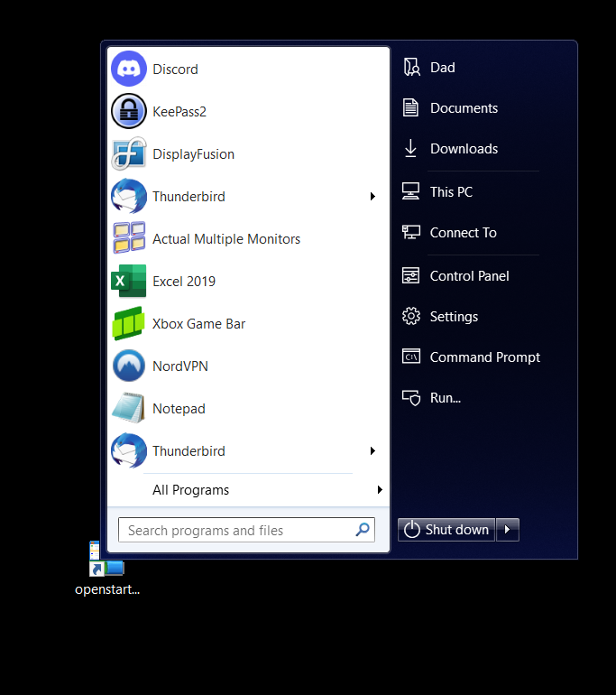Click the DisplayFusion program name

(194, 153)
